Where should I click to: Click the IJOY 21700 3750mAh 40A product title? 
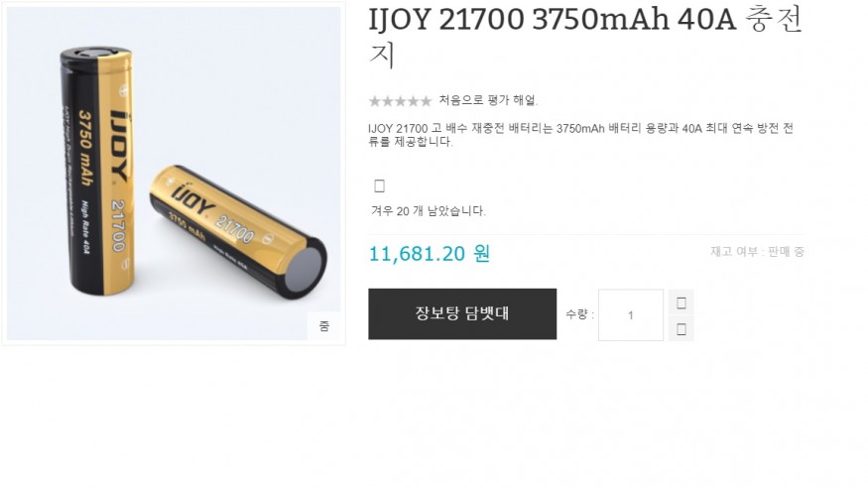coord(585,37)
